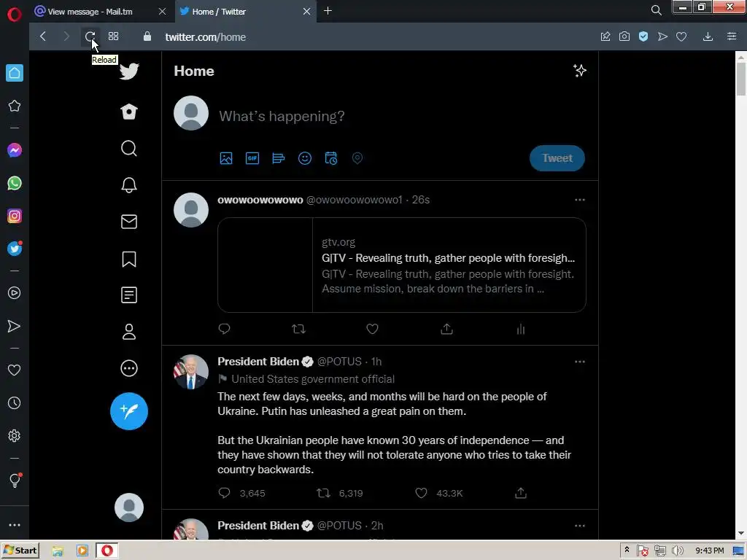
Task: Open the gtv.org link card
Action: (x=402, y=265)
